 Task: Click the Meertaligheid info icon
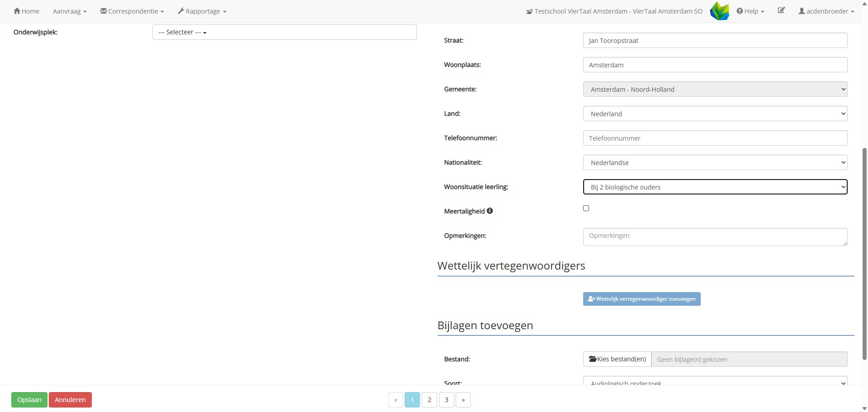coord(490,211)
